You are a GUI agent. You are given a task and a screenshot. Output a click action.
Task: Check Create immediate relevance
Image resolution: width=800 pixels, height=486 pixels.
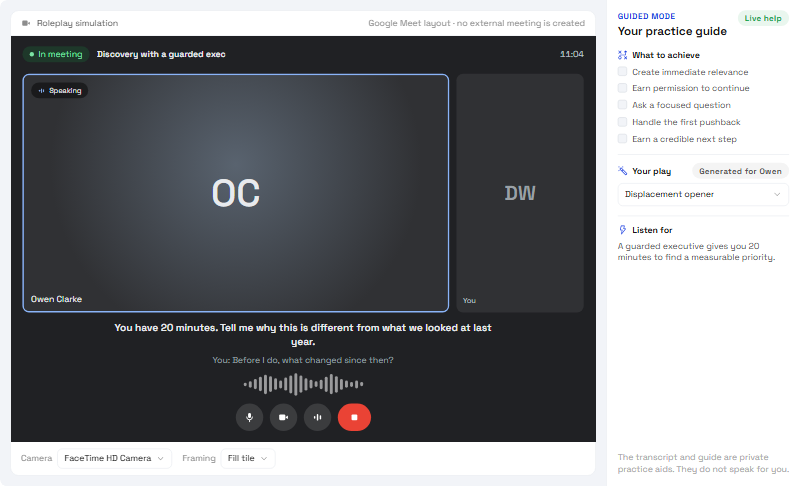click(622, 71)
